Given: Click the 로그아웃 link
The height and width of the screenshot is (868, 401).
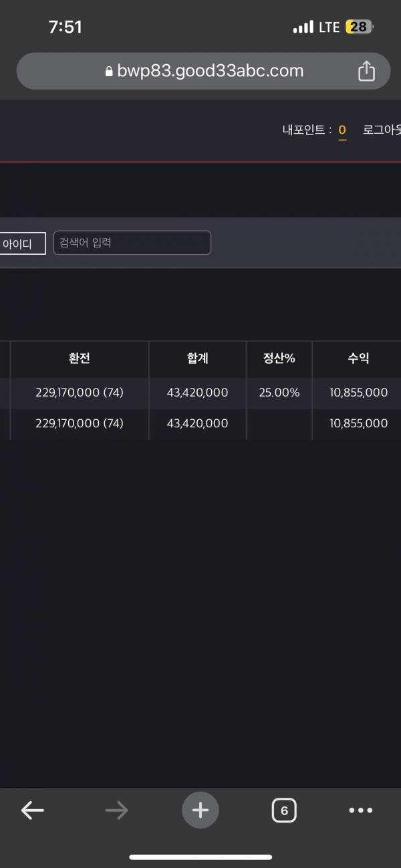Looking at the screenshot, I should [382, 130].
